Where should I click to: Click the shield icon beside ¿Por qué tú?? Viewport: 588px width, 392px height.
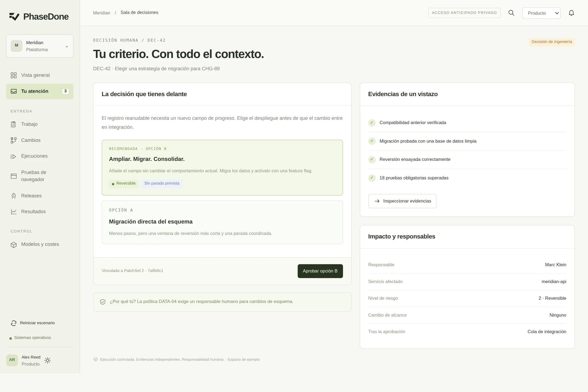coord(103,302)
